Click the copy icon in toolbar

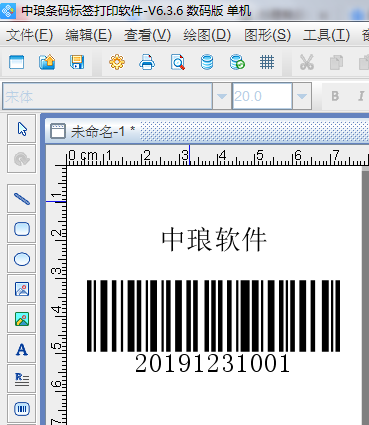336,62
